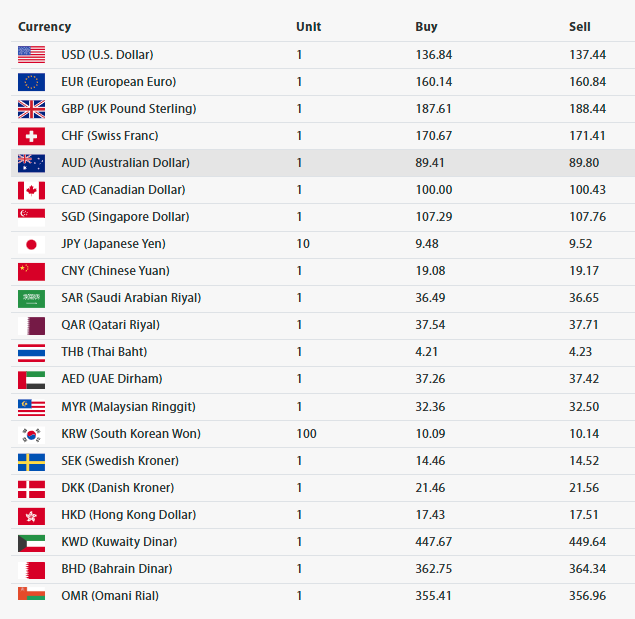Click the Kuwait flag icon

(31, 543)
